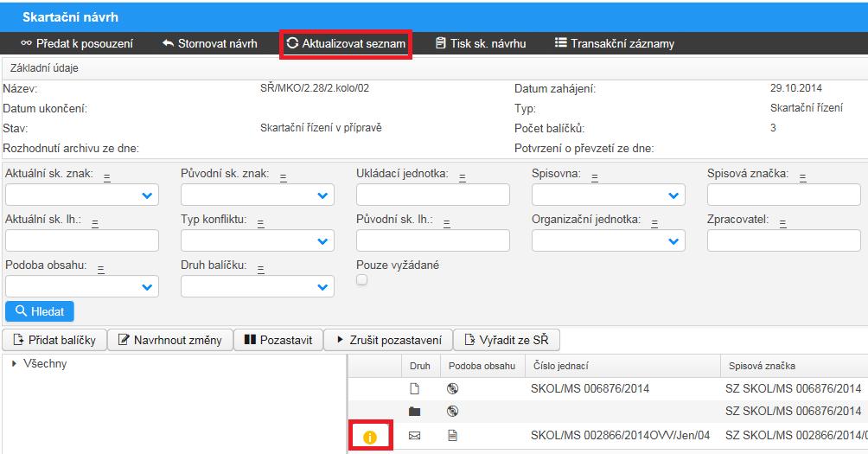Click globe icon in SKOL/MS 006876/2014 row
This screenshot has height=454, width=868.
point(452,388)
